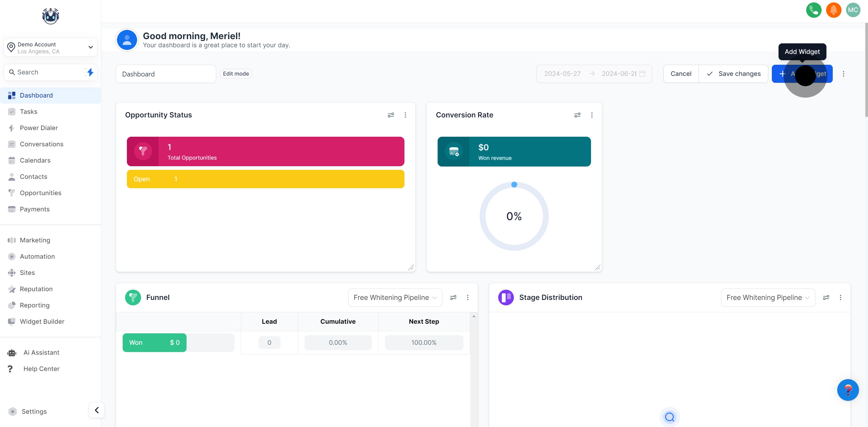
Task: Open Conversion Rate widget three-dot menu
Action: point(592,115)
